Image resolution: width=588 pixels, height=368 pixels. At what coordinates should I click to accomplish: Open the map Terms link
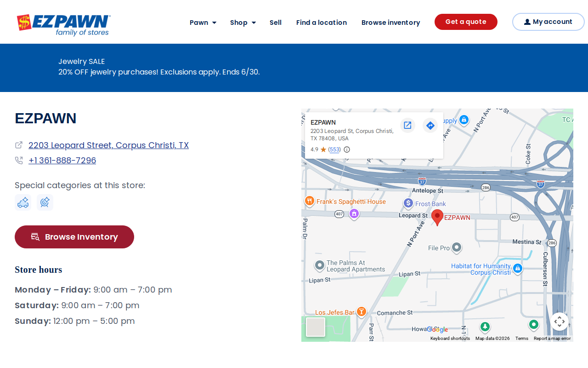coord(522,339)
